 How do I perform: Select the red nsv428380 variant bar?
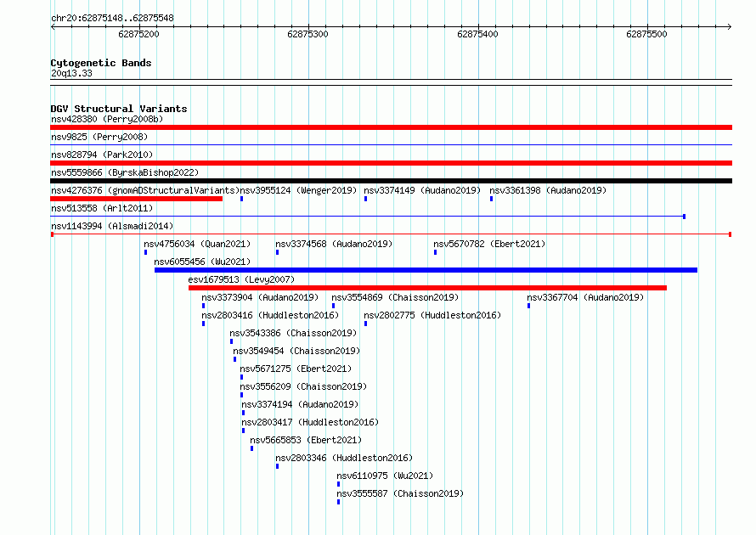391,127
